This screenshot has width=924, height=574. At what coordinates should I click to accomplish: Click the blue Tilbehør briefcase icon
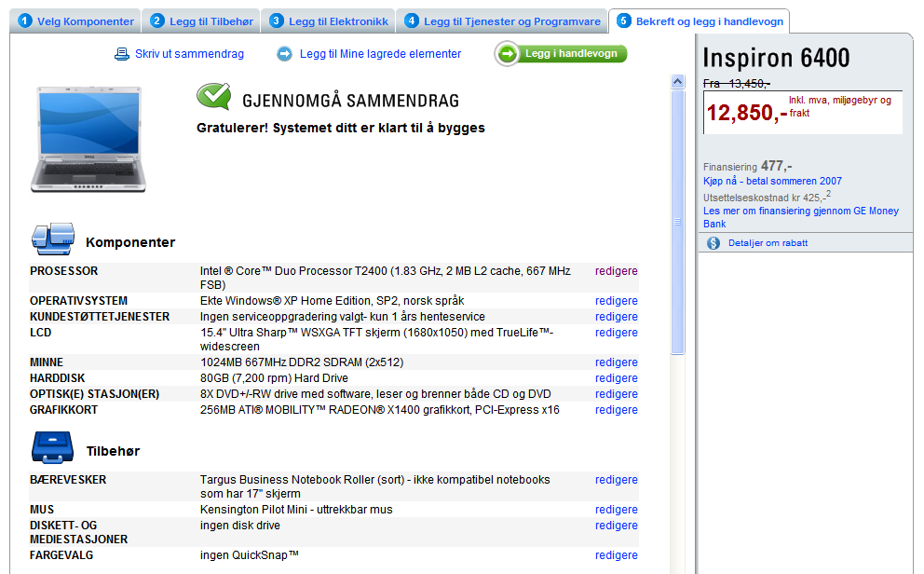[x=52, y=448]
